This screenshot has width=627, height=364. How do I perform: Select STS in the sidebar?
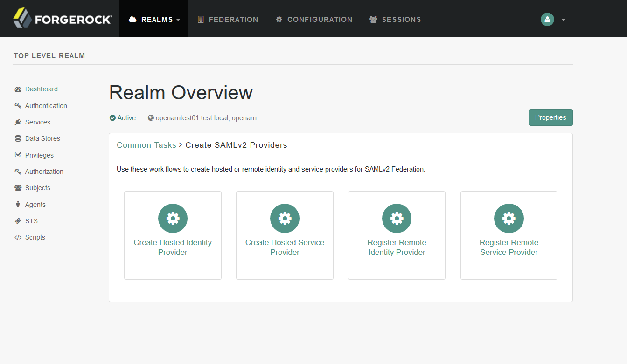[31, 221]
